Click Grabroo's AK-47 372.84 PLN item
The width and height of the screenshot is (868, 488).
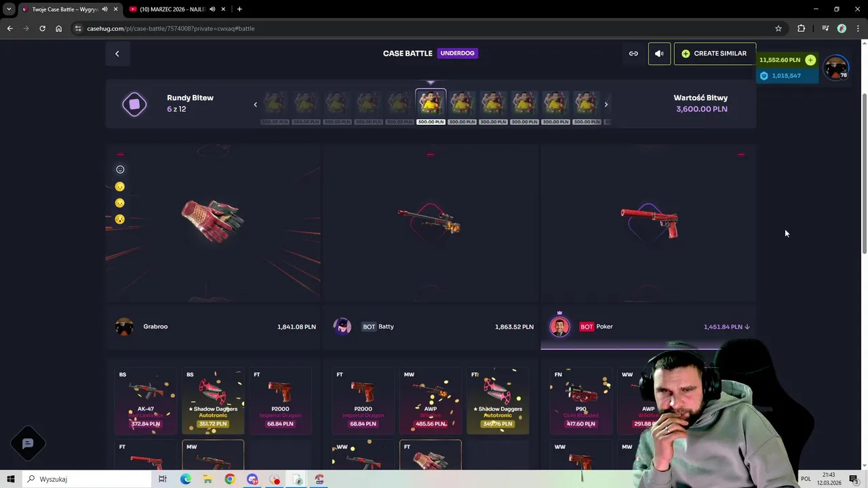(x=146, y=400)
